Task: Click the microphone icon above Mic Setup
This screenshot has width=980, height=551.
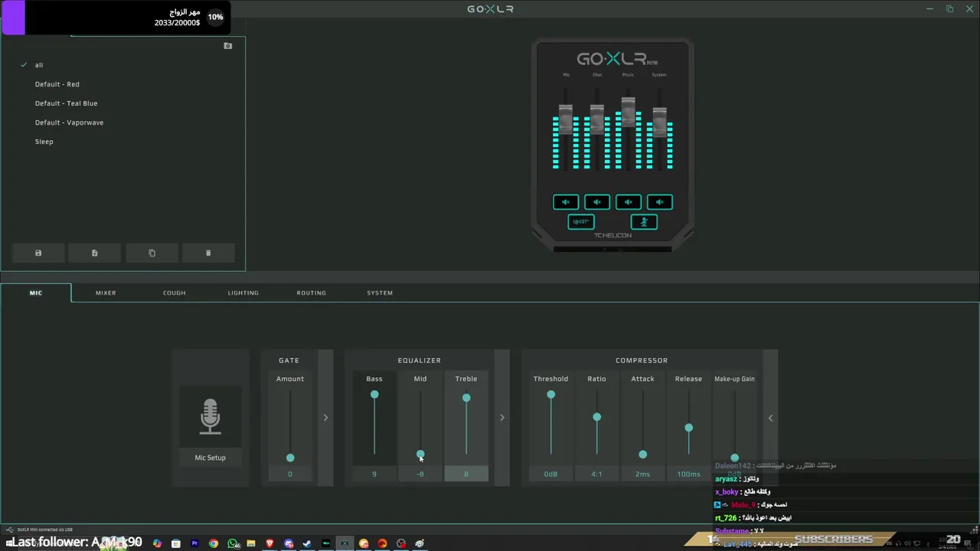Action: click(211, 416)
